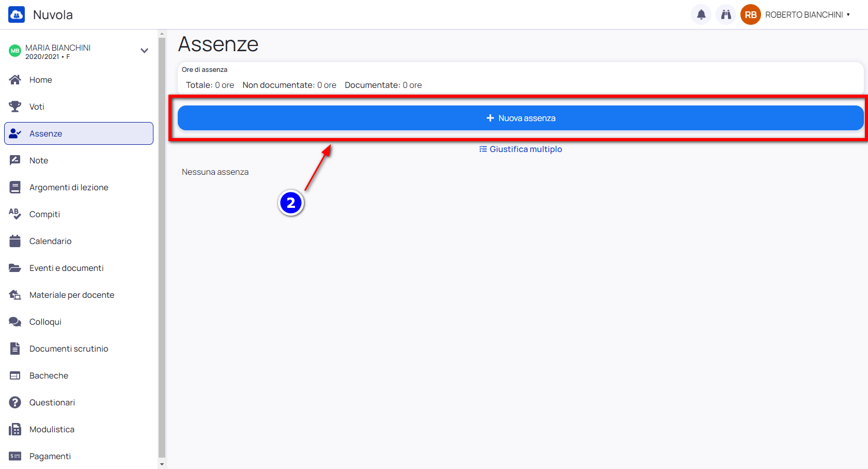The image size is (868, 469).
Task: Click the binoculars icon in header
Action: pos(726,14)
